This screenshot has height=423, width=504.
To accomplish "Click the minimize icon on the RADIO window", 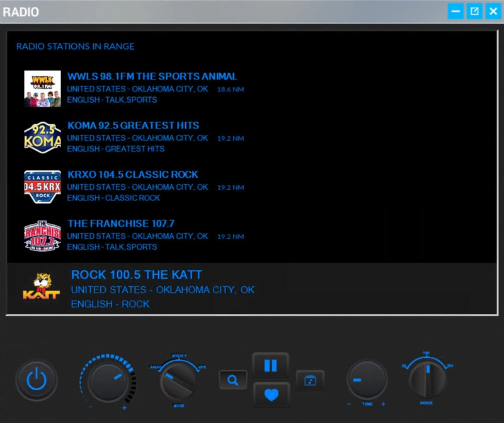I will tap(455, 11).
